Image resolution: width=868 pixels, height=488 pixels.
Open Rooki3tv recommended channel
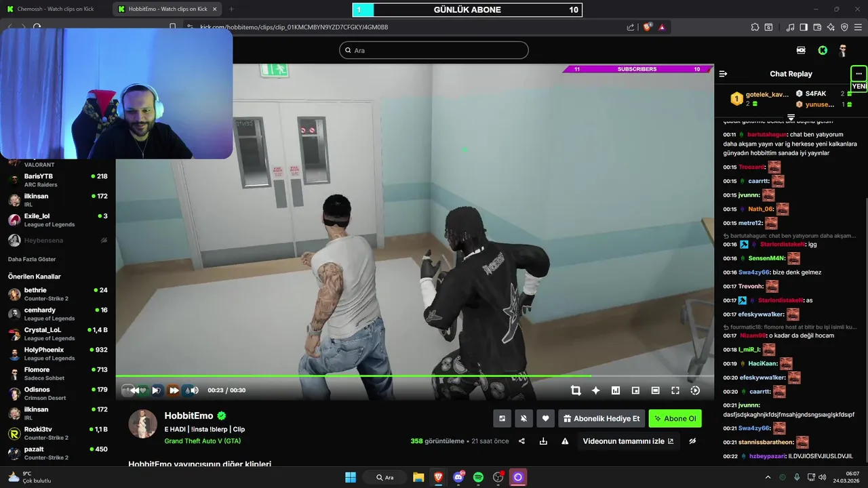(58, 433)
